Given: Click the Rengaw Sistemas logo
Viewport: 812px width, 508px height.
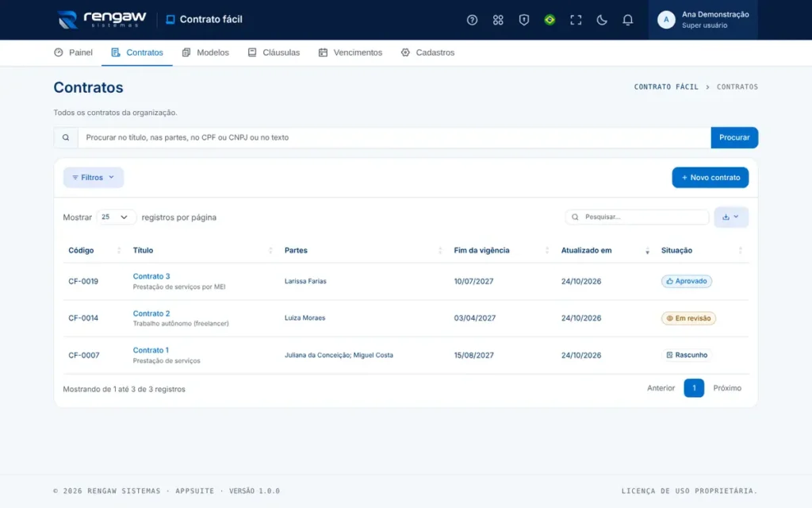Looking at the screenshot, I should [102, 19].
